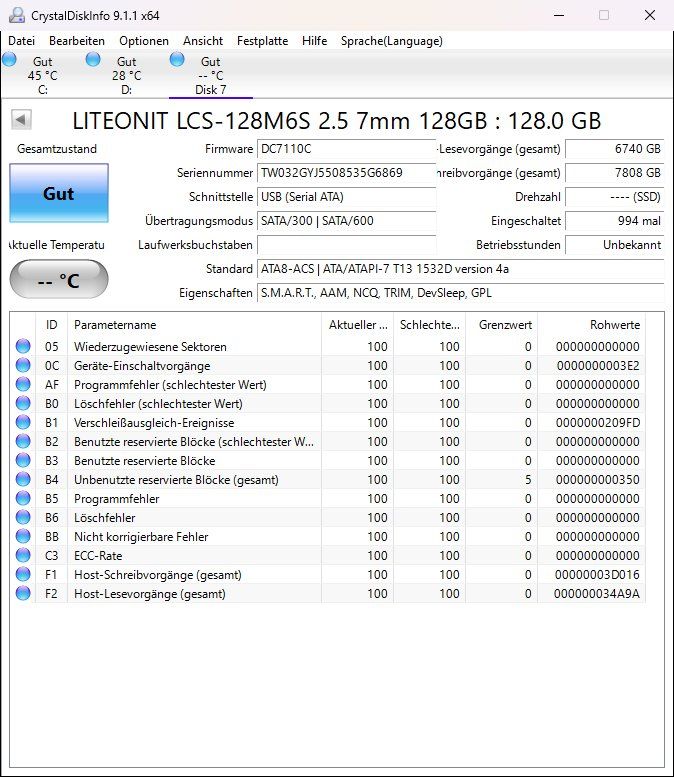
Task: Click the Übertragungsmodus field SATA/300 | SATA/600
Action: (346, 221)
